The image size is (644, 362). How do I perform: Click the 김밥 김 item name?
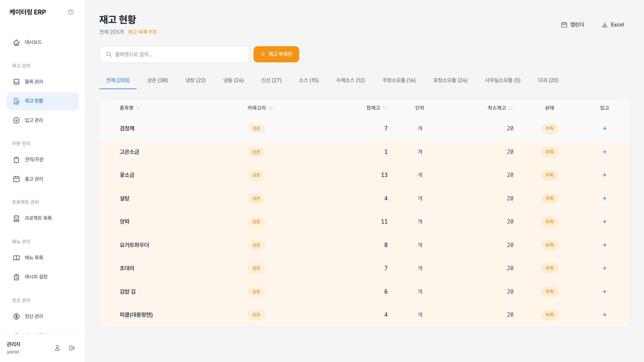click(127, 292)
